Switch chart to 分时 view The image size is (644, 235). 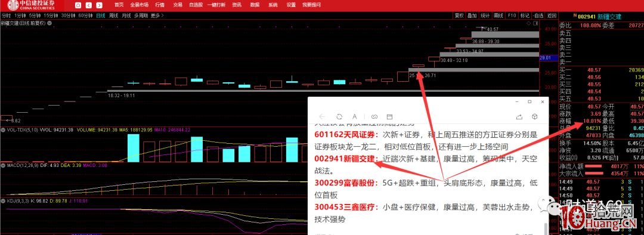[6, 16]
